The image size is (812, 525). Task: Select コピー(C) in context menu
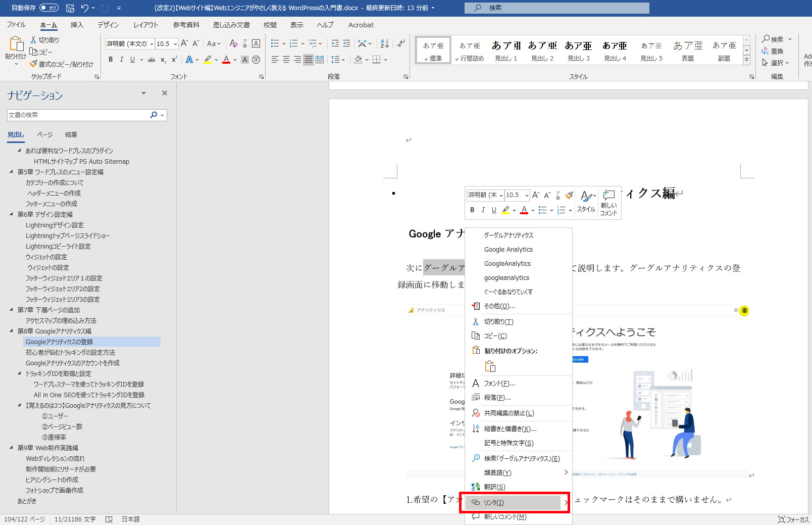518,336
